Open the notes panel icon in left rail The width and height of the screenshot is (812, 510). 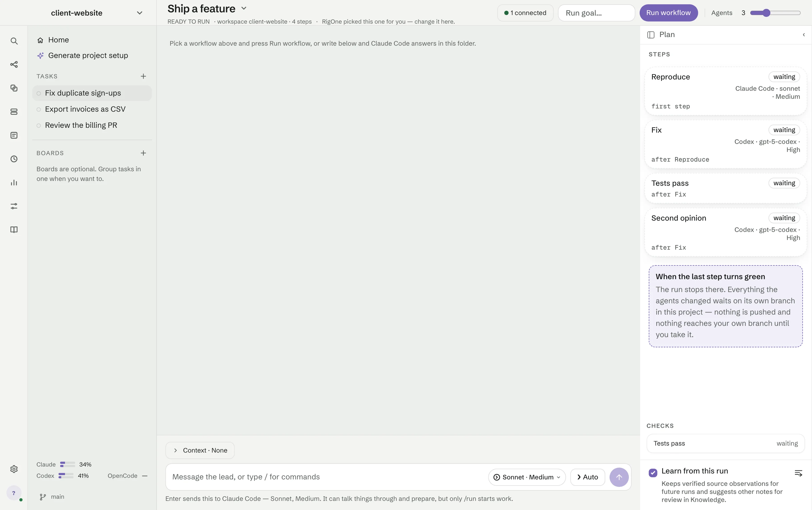coord(14,135)
